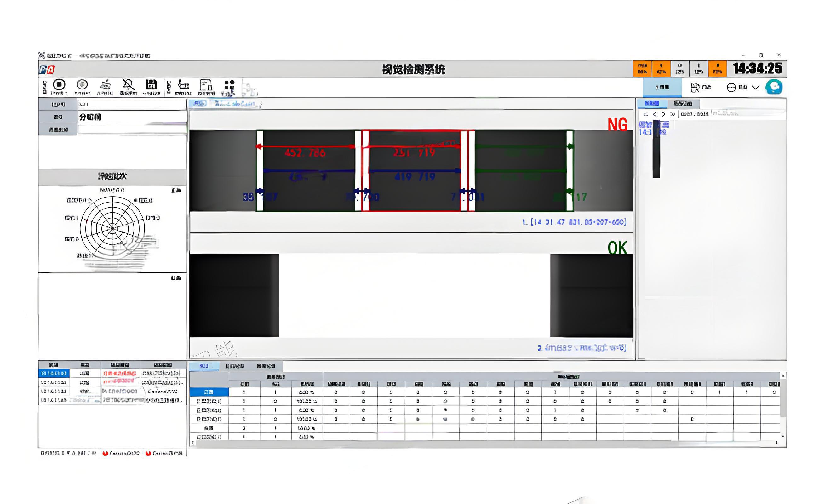Toggle the grey status box showing 0
Image resolution: width=819 pixels, height=504 pixels.
[680, 69]
